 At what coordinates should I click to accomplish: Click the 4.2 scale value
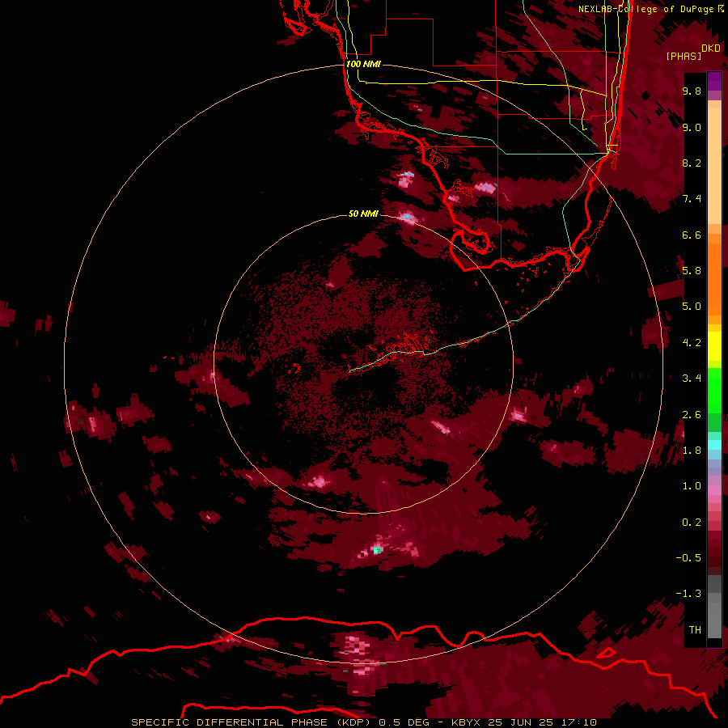(x=692, y=343)
